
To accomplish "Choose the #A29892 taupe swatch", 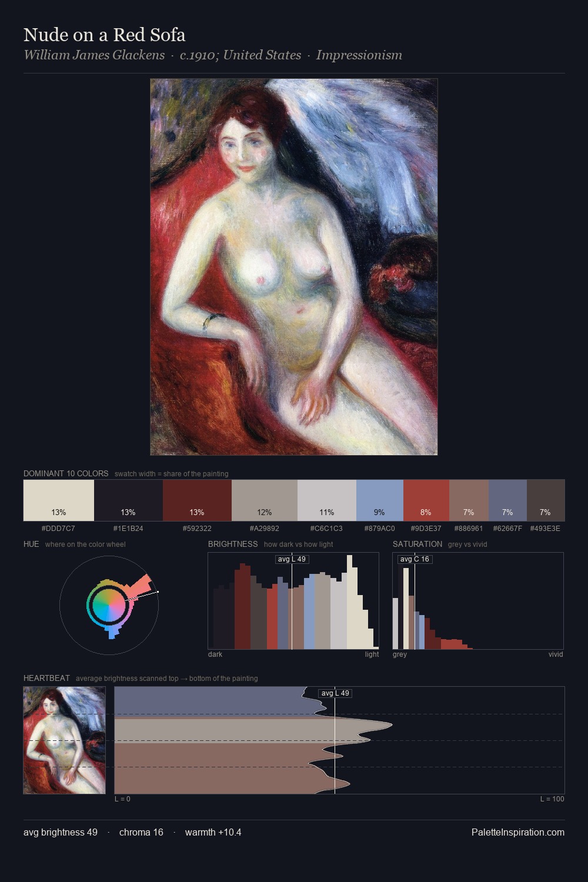I will click(x=265, y=500).
